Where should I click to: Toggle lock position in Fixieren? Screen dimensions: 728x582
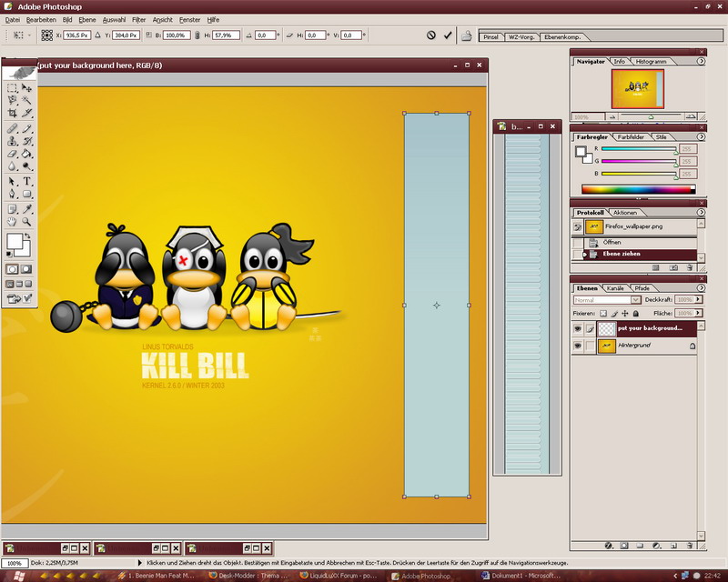[x=625, y=313]
